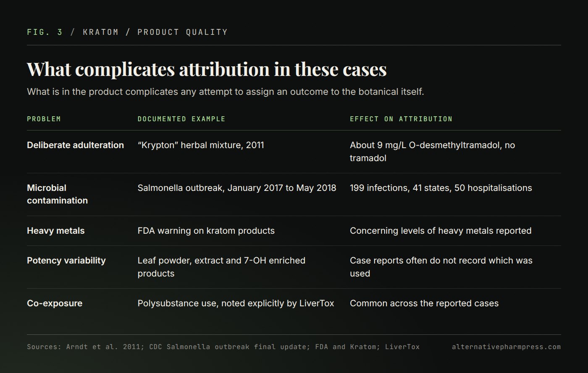Click the heading "What complicates attribution in these cases"
Screen dimensions: 588x373
pos(207,69)
